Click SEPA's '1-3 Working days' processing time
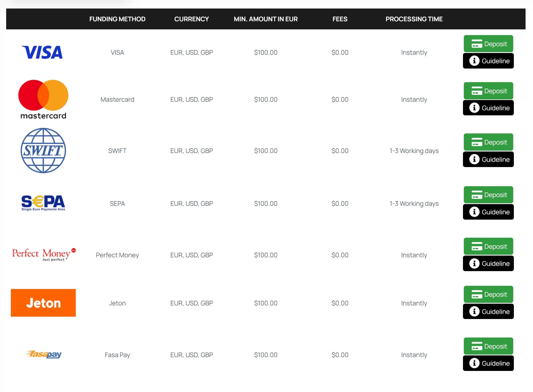Viewport: 533px width, 392px height. coord(414,204)
